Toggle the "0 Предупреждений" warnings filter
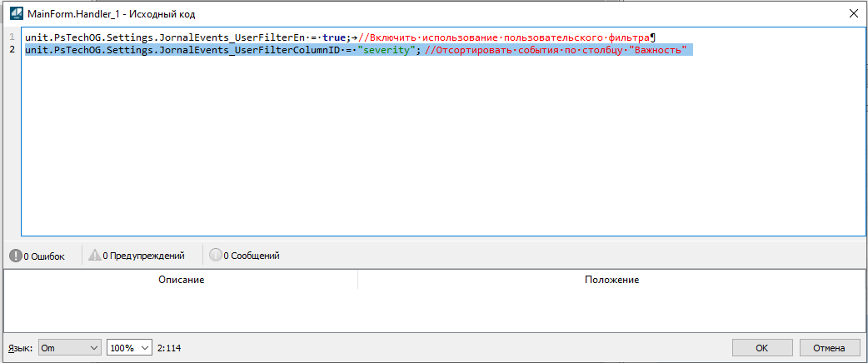 coord(137,256)
